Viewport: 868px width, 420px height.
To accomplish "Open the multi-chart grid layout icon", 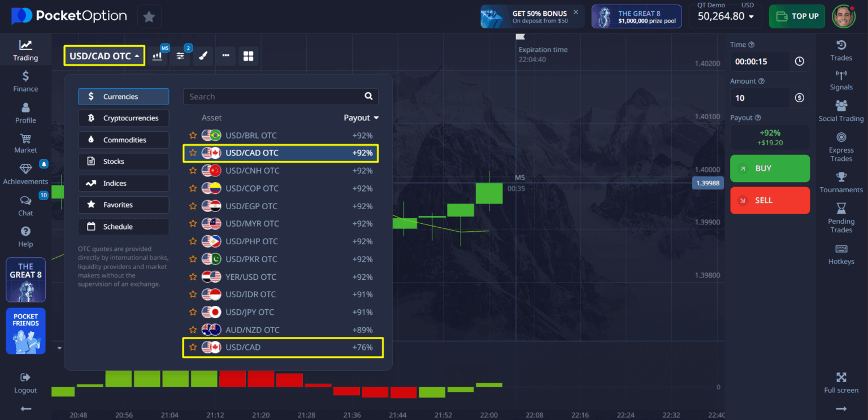I will [x=248, y=56].
